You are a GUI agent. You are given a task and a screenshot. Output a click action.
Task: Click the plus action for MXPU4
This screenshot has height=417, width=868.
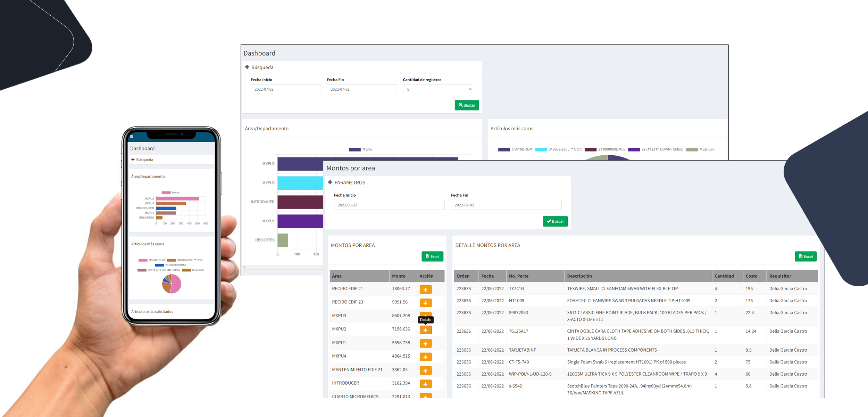425,357
